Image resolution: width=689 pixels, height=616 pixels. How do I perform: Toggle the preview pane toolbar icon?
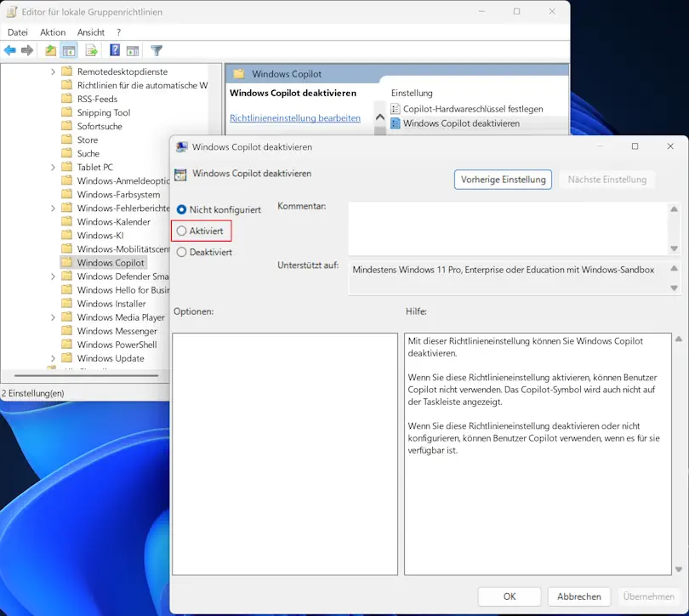(x=133, y=50)
